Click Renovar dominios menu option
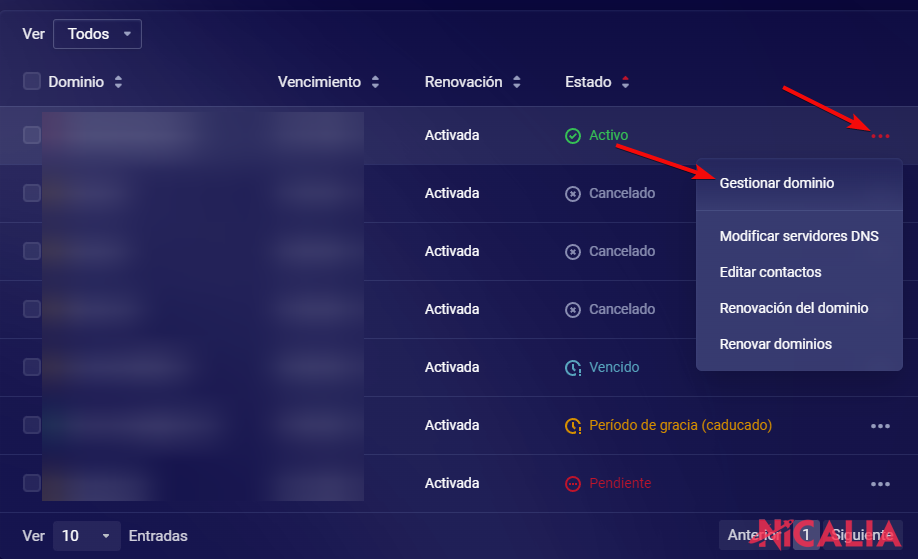Image resolution: width=918 pixels, height=559 pixels. pyautogui.click(x=775, y=344)
